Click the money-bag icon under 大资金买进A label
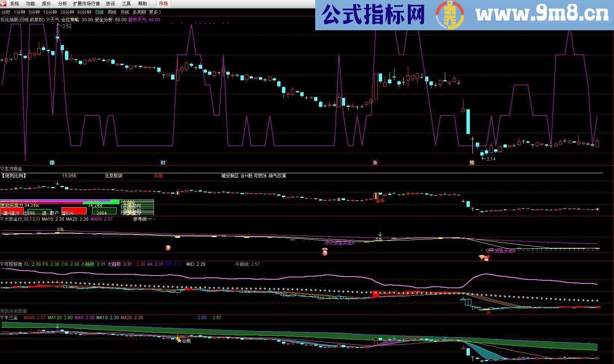614x364 pixels. point(325,252)
